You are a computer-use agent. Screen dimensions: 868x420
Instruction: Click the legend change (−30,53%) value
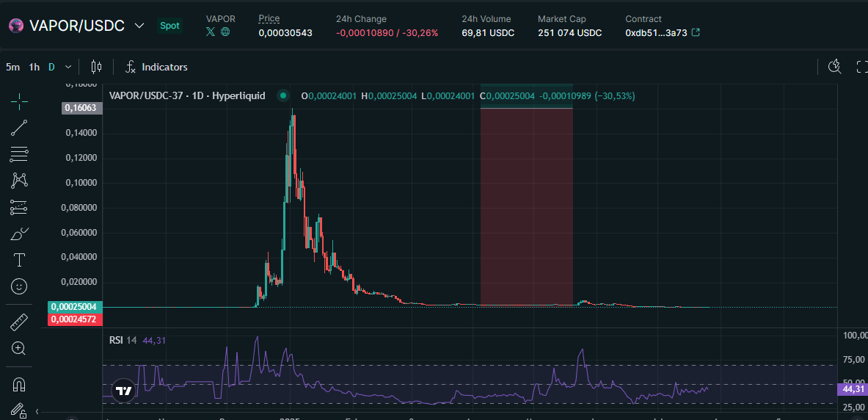tap(614, 96)
